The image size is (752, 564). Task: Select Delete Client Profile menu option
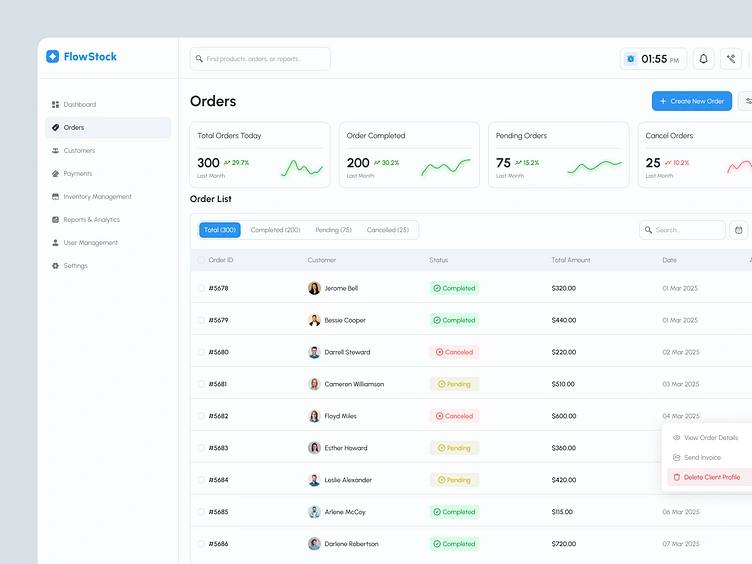(x=709, y=477)
